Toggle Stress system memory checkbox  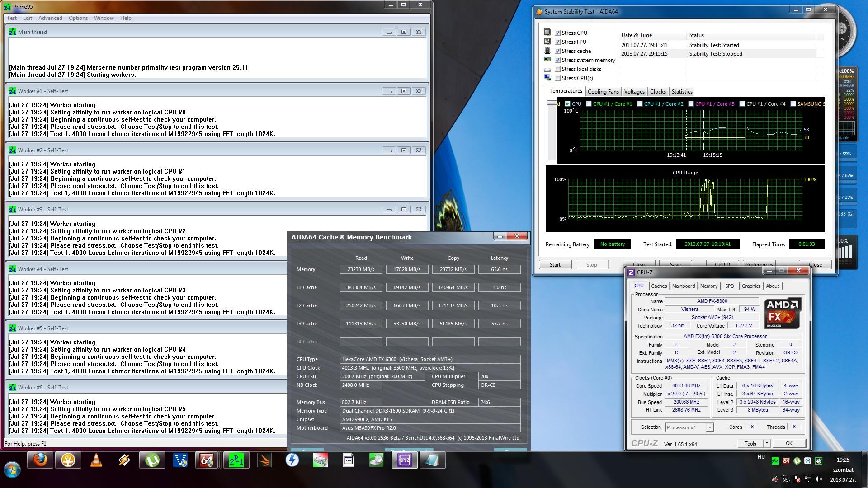click(558, 60)
